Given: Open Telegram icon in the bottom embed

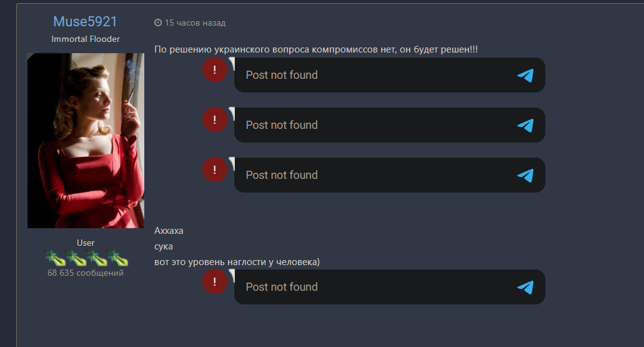Looking at the screenshot, I should pos(525,288).
